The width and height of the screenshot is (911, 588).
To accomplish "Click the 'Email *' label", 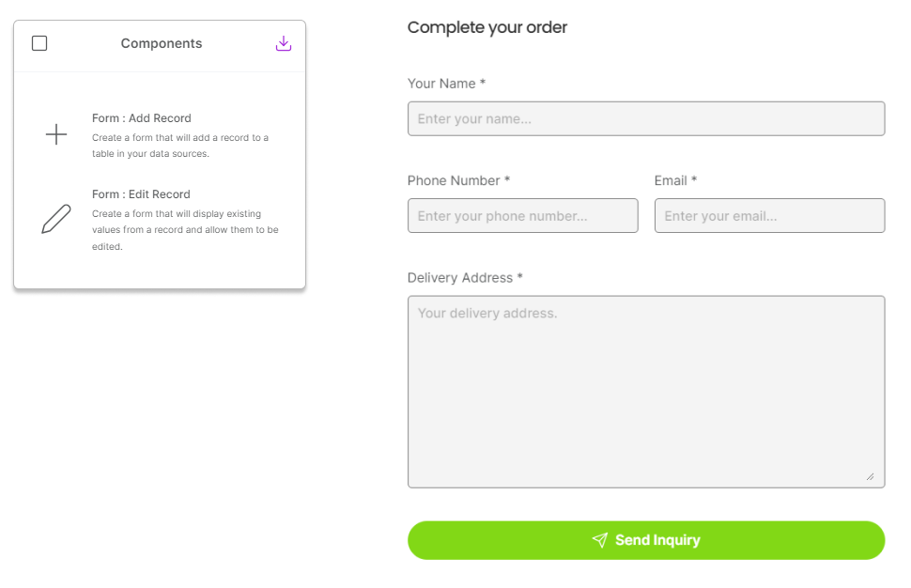I will (x=675, y=180).
